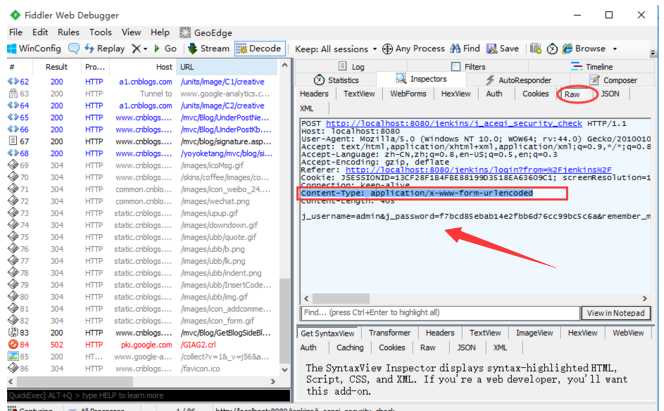Image resolution: width=664 pixels, height=411 pixels.
Task: Click raw request horizontal scrollbar thumb
Action: (x=341, y=298)
